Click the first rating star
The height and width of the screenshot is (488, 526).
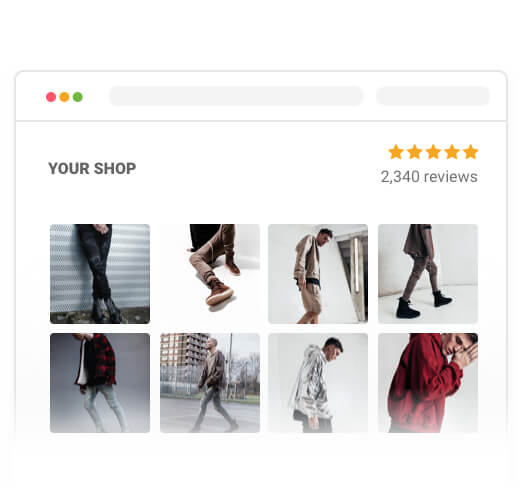click(396, 152)
